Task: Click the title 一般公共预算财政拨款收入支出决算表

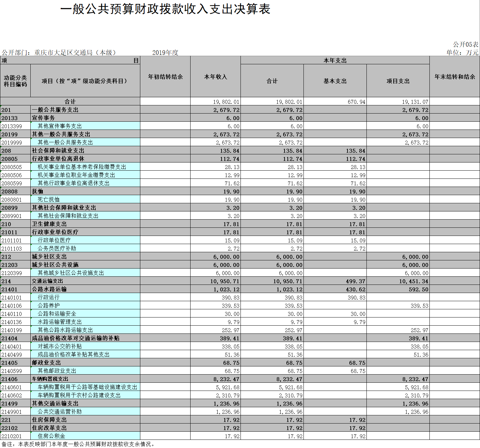Action: (165, 9)
